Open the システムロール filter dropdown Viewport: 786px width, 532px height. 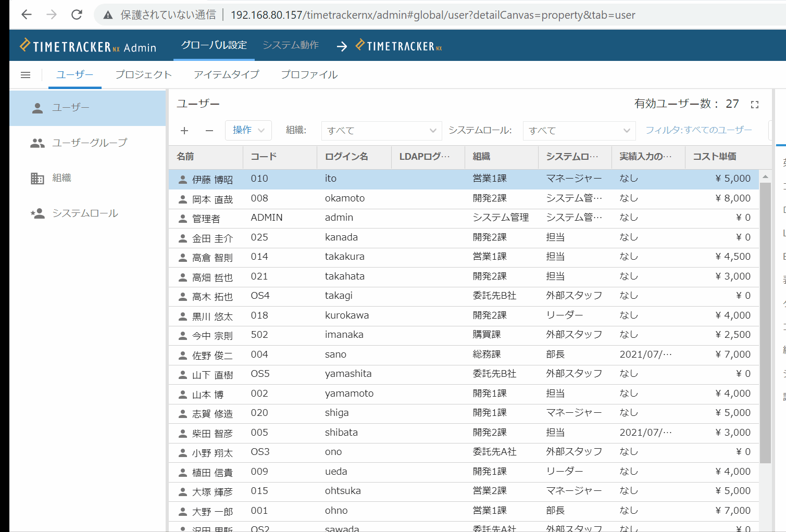click(579, 131)
